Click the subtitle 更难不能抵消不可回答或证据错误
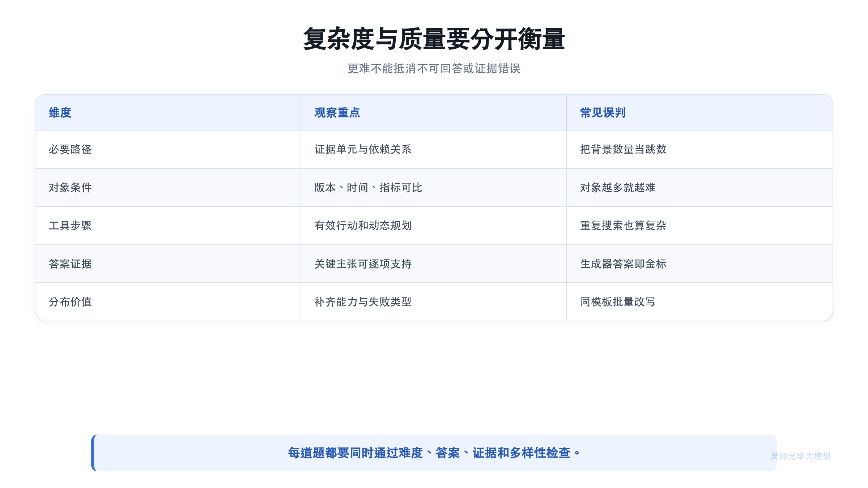The image size is (868, 488). pyautogui.click(x=434, y=68)
